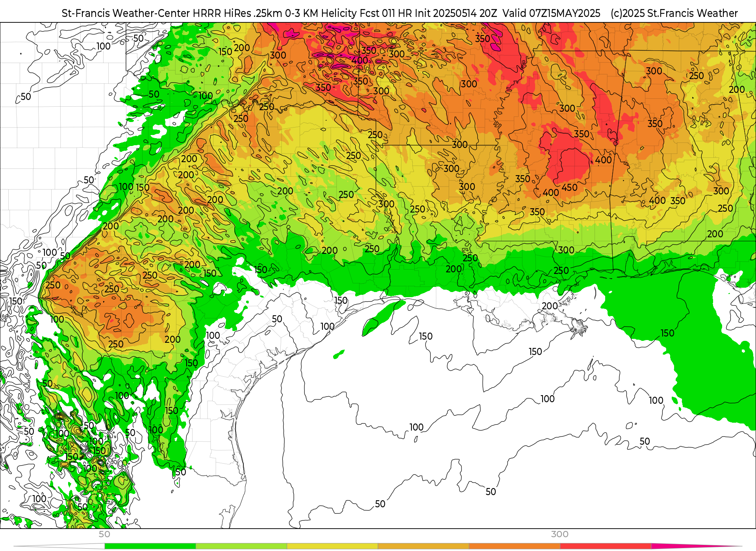Click the "450" contour label

569,188
